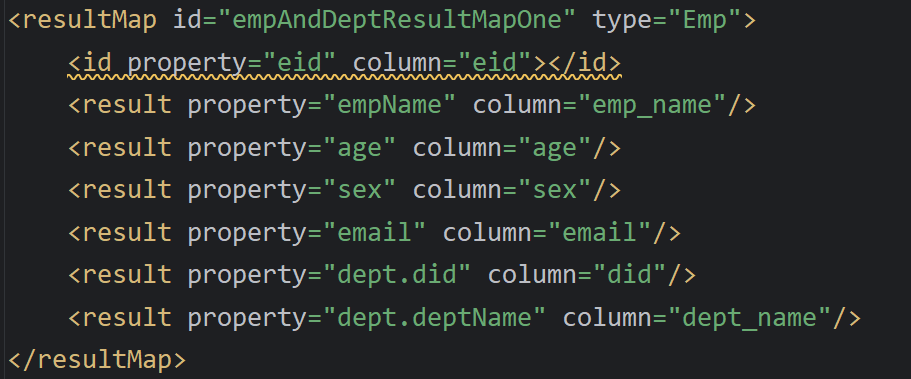Click property value "age"
Screen dimensions: 911x379
pos(360,148)
